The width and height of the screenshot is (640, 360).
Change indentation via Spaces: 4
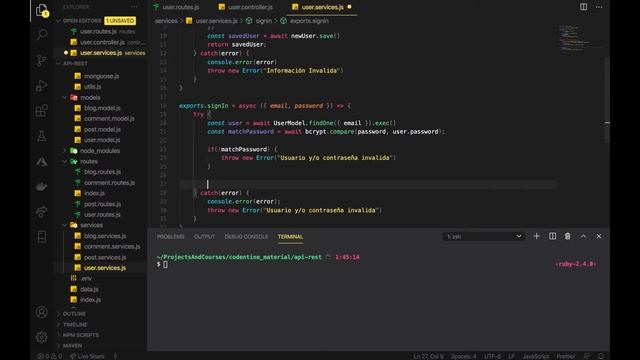coord(463,356)
